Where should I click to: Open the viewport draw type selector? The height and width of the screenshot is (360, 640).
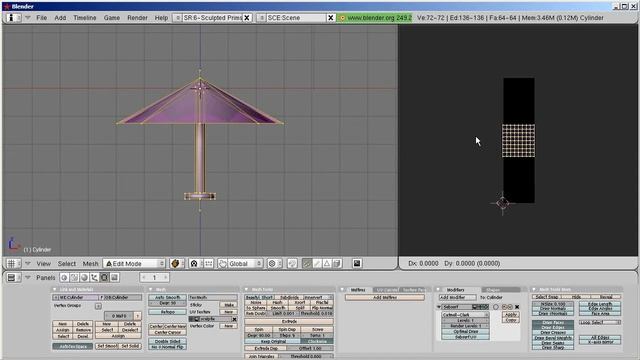tap(177, 264)
